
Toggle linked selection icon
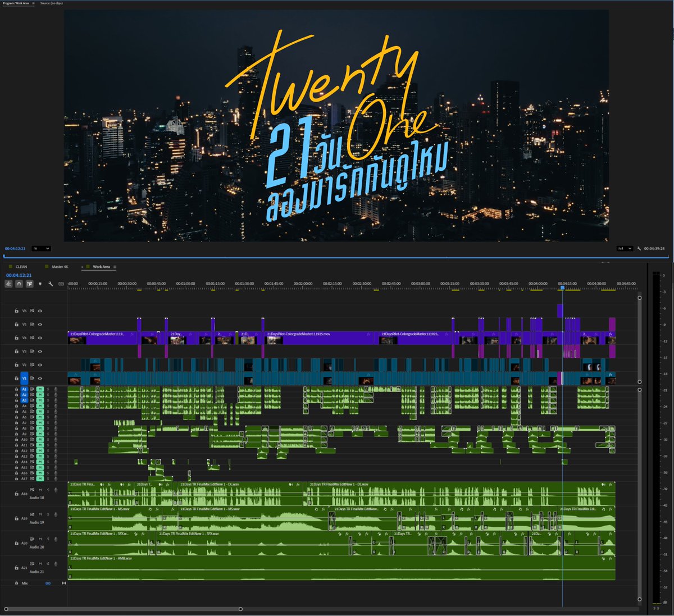(30, 284)
